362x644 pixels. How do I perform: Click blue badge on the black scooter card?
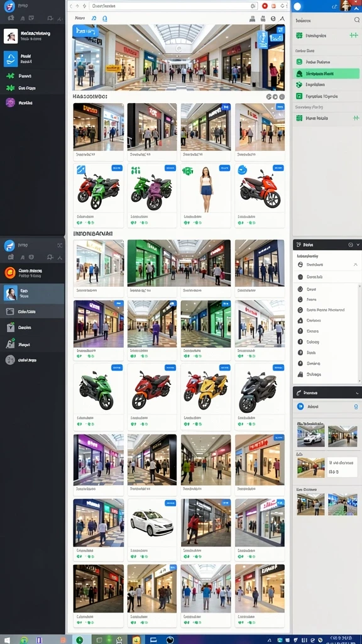278,367
